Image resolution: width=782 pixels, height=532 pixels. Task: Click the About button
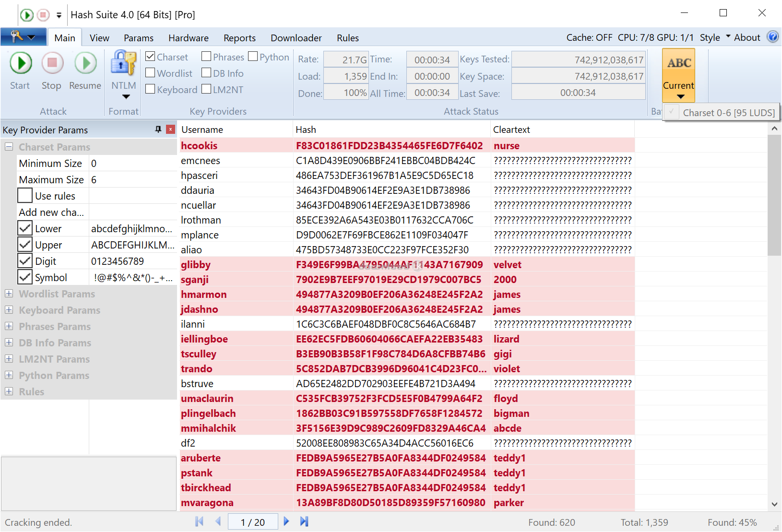[x=747, y=37]
